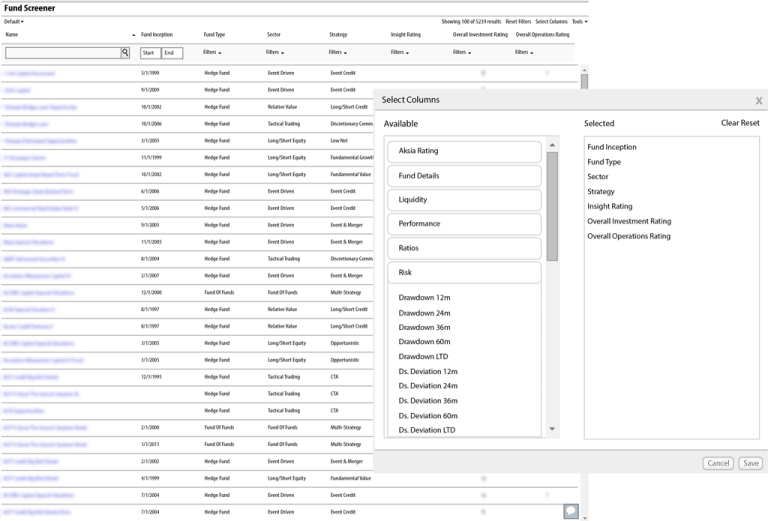Collapse the Risk category
The height and width of the screenshot is (521, 768).
464,272
